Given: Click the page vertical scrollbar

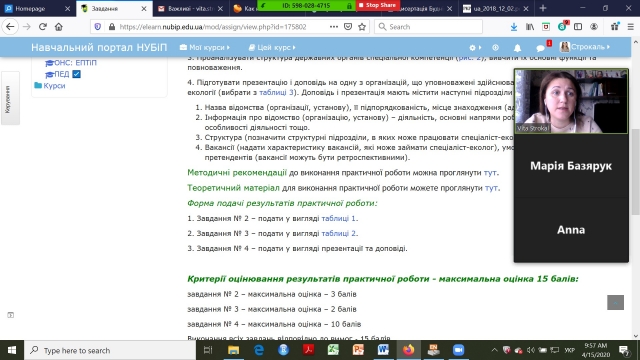Looking at the screenshot, I should [636, 171].
